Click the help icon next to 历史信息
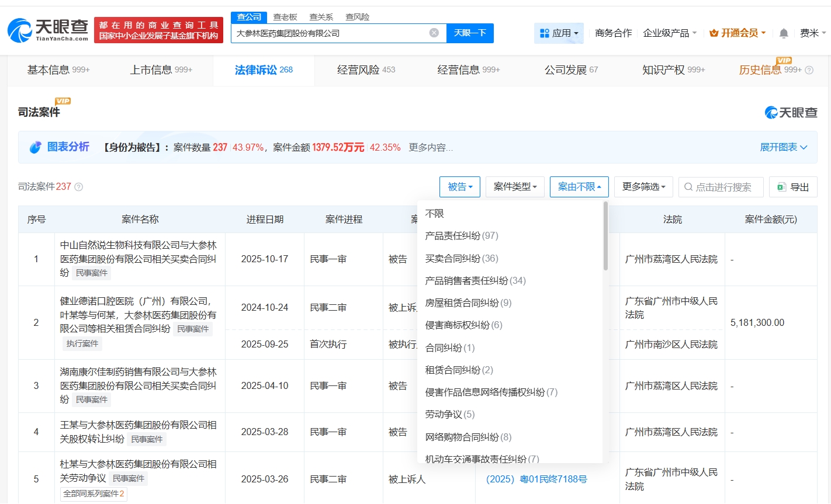Viewport: 831px width, 504px height. click(x=809, y=70)
